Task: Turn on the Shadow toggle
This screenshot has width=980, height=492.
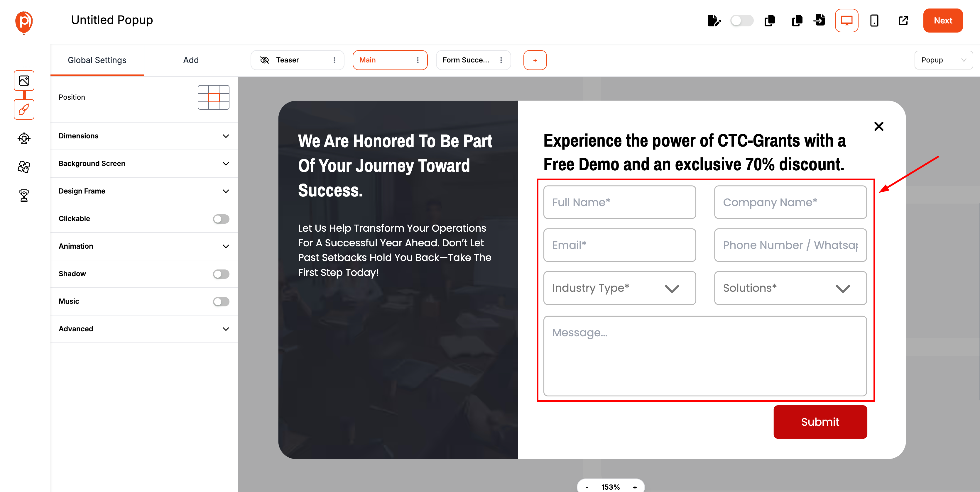Action: tap(221, 274)
